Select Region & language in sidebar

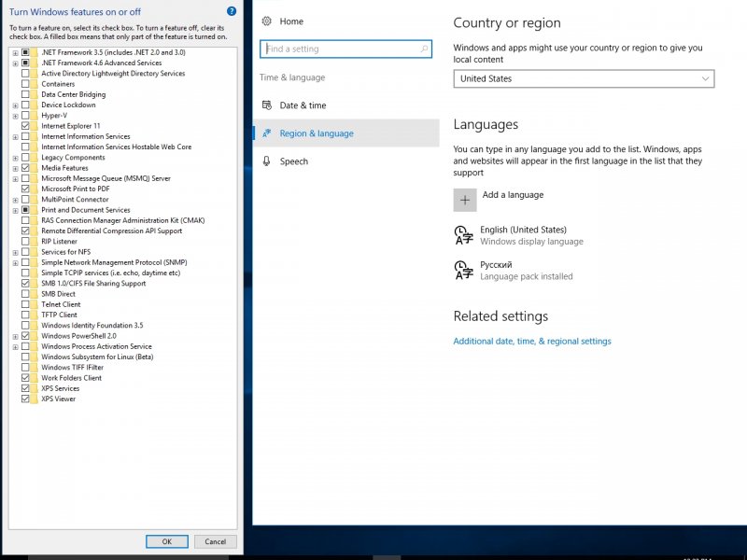click(x=345, y=133)
